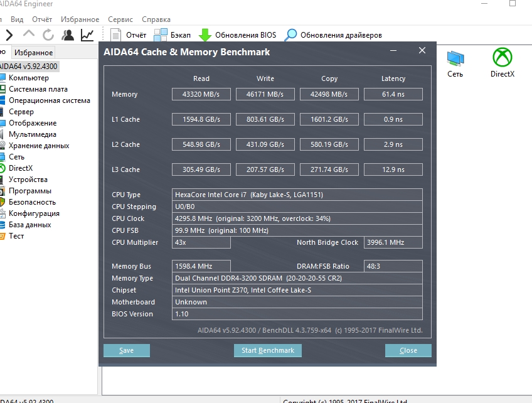The height and width of the screenshot is (403, 532).
Task: Open the user report wizard icon
Action: (68, 35)
